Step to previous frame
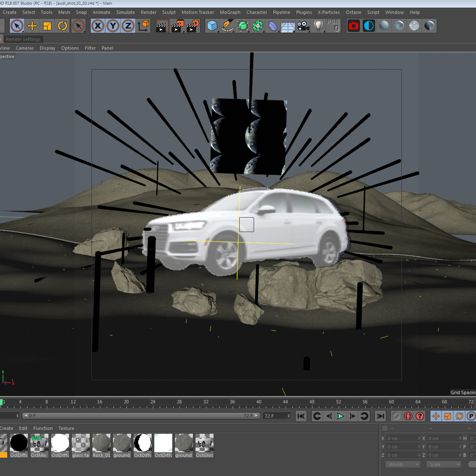Image resolution: width=476 pixels, height=476 pixels. pos(329,416)
